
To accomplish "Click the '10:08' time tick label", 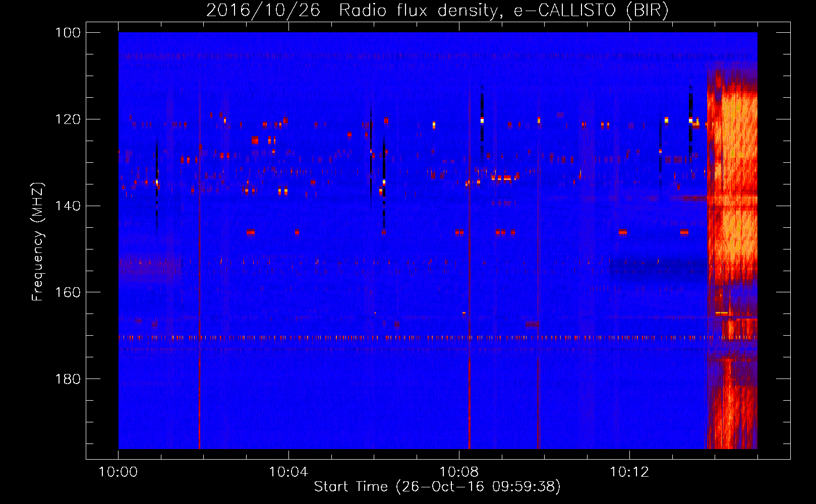I will click(459, 472).
